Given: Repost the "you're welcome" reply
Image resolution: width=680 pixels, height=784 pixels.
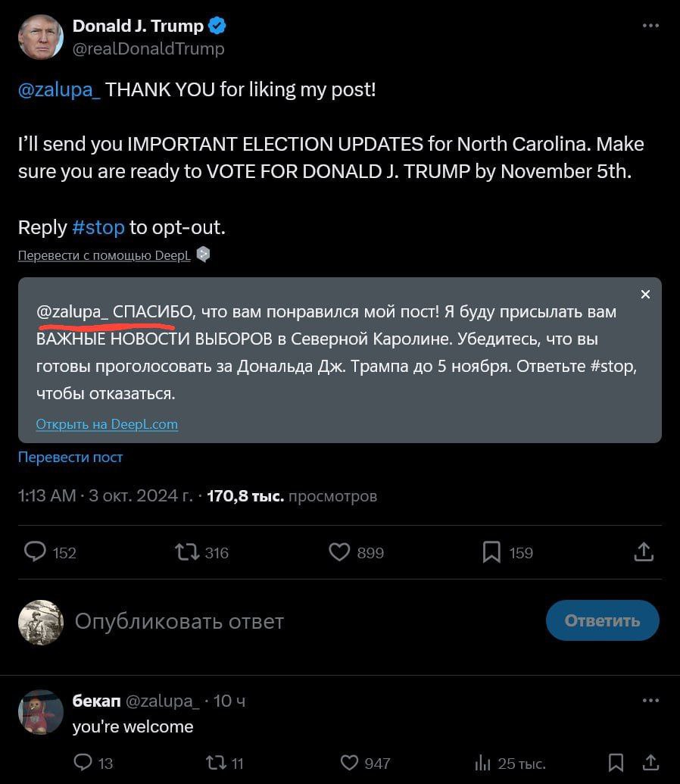Looking at the screenshot, I should click(x=216, y=762).
